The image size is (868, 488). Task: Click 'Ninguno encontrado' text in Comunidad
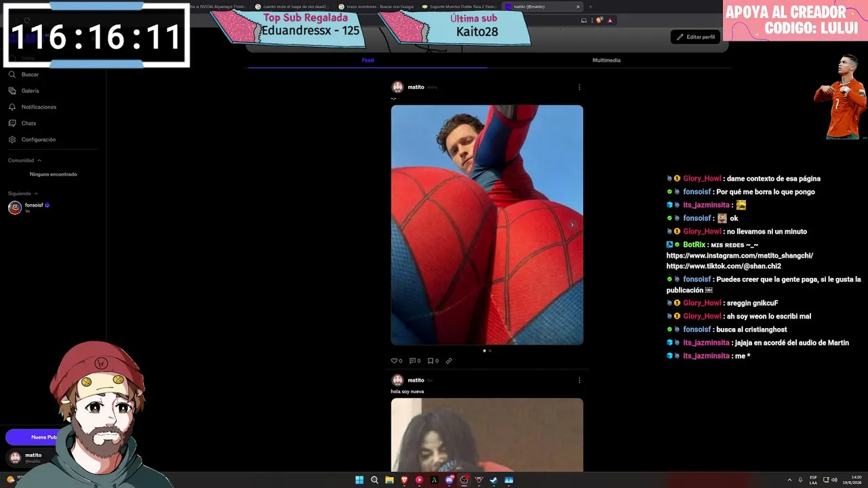coord(53,174)
